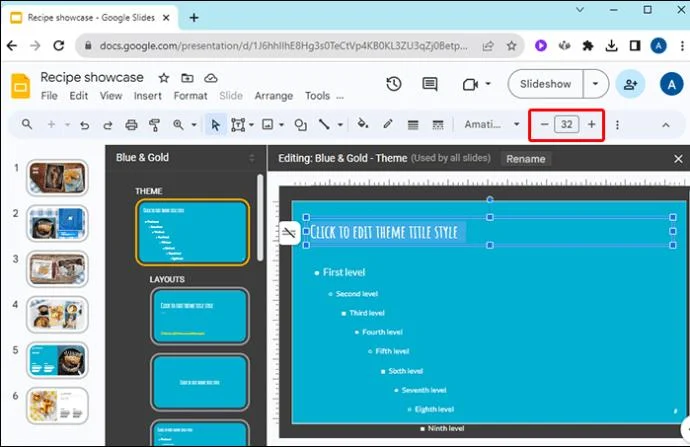Open the Edit menu
The image size is (690, 447).
click(79, 95)
